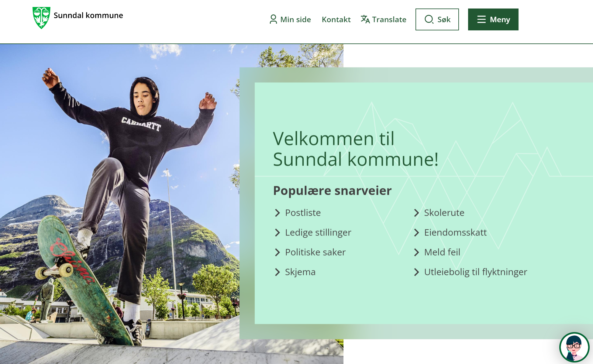
Task: Open the Politiske saker link
Action: (x=315, y=252)
